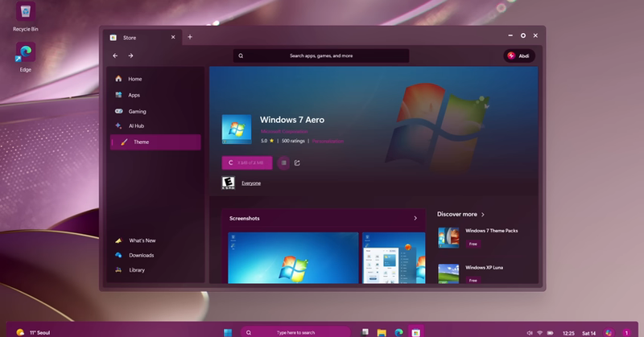The image size is (644, 337).
Task: Open the notification badge showing 1
Action: point(626,333)
